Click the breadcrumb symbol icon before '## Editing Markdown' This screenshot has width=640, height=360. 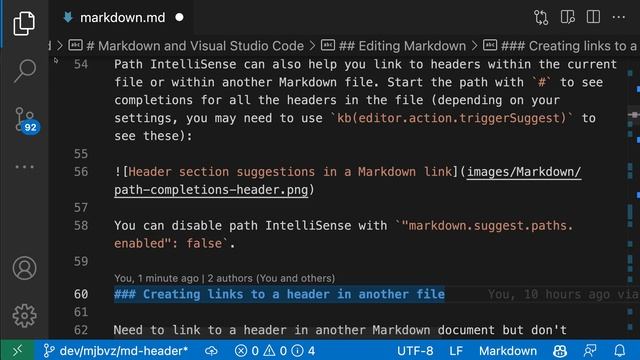tap(327, 45)
